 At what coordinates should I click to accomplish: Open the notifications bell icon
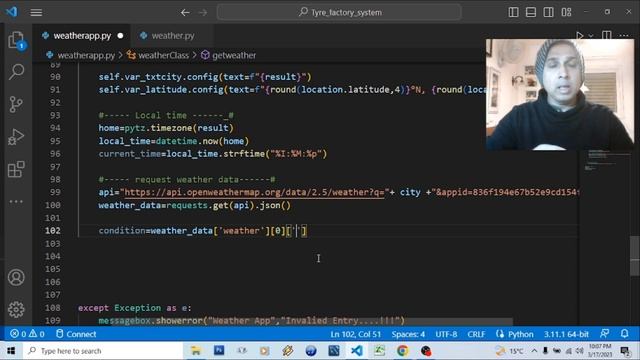(625, 334)
